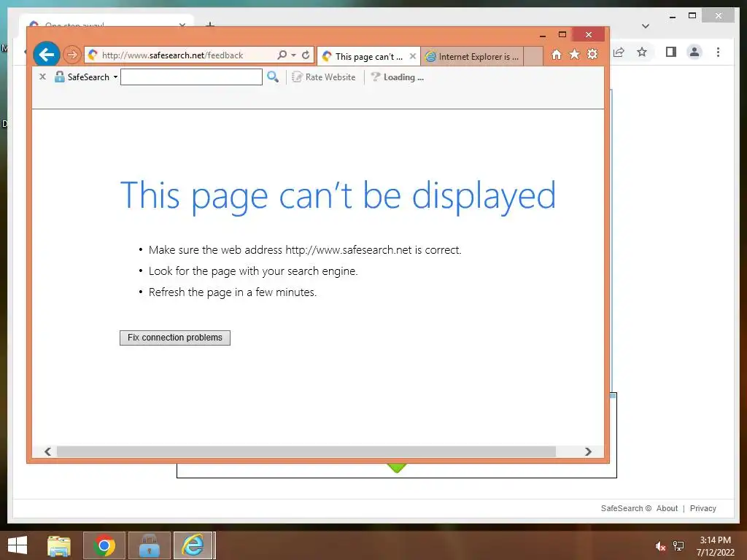Switch to the "This page can't..." tab
The image size is (747, 560).
coord(368,56)
